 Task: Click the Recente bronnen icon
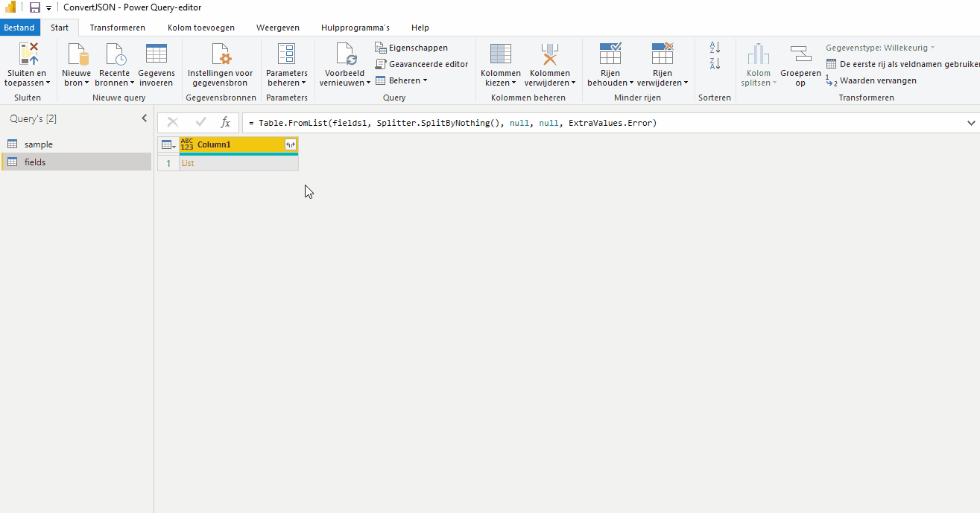click(116, 54)
